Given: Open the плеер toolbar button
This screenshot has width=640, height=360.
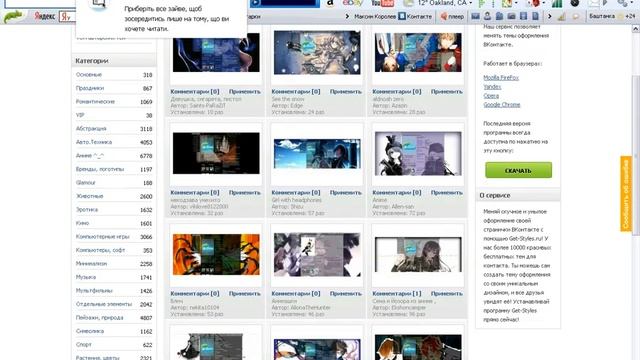Looking at the screenshot, I should [x=452, y=16].
